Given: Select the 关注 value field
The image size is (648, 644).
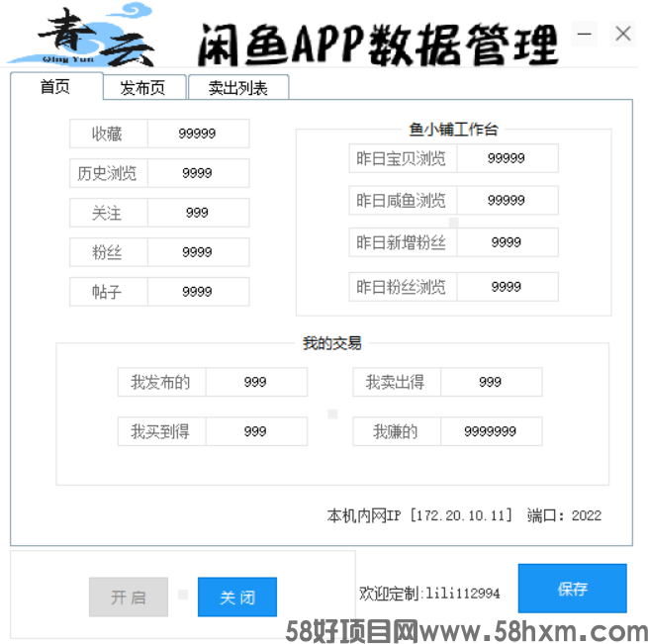Looking at the screenshot, I should pyautogui.click(x=198, y=213).
